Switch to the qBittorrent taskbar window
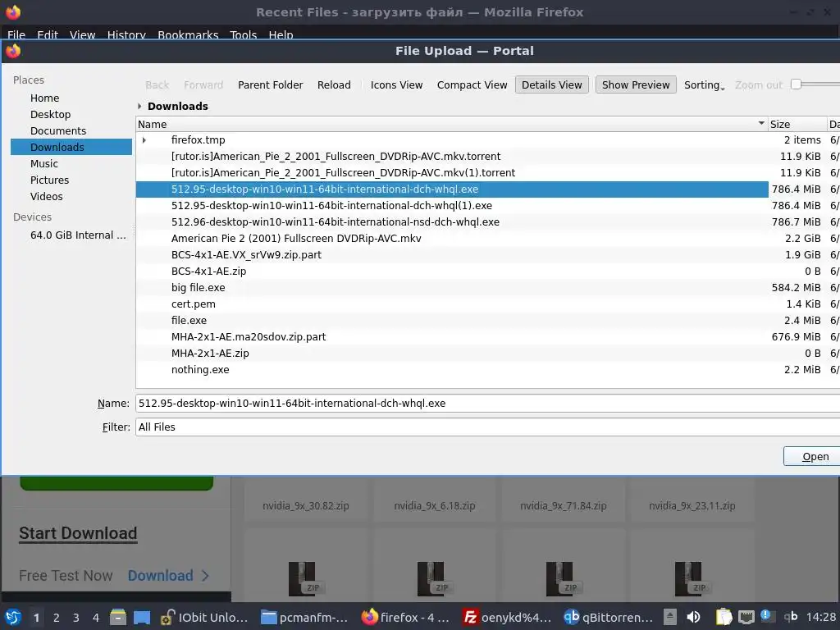Screen dimensions: 840x630 608,617
